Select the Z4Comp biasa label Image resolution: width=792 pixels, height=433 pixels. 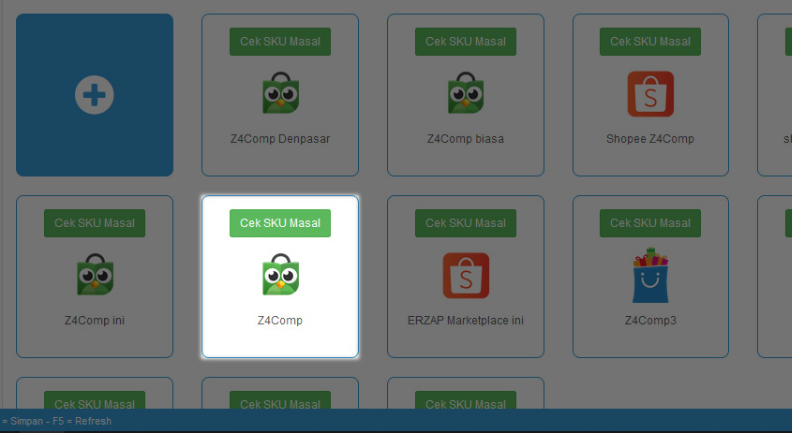click(466, 138)
